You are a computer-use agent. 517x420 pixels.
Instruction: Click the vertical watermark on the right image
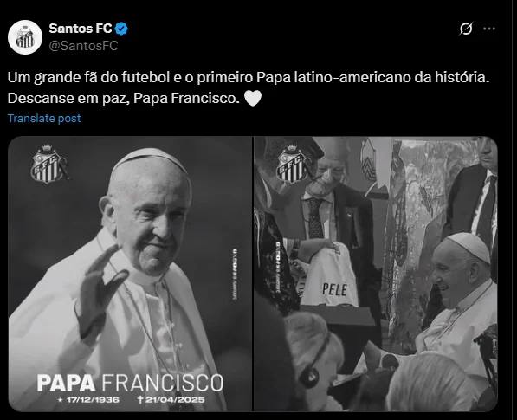click(x=278, y=267)
